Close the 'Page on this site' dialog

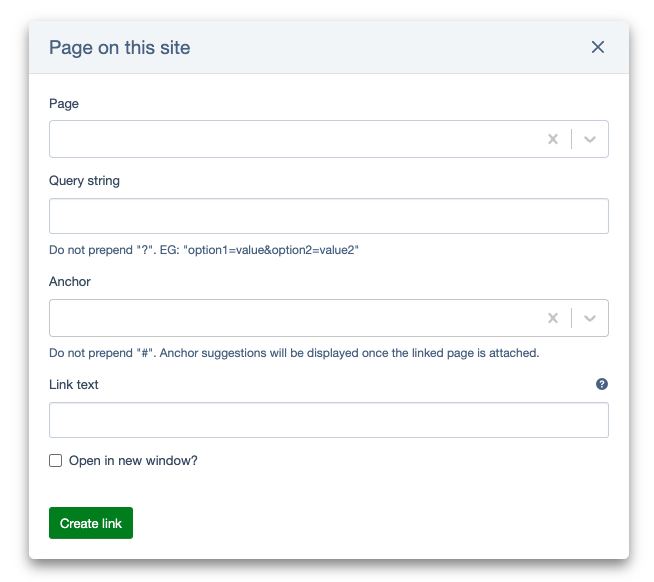pyautogui.click(x=598, y=47)
